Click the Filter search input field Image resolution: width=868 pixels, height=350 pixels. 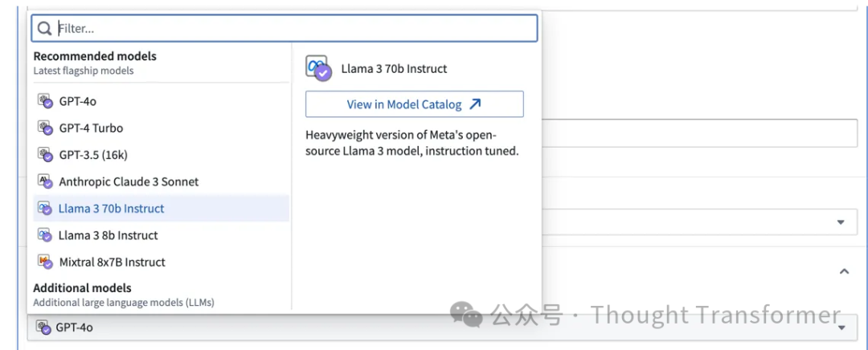(x=284, y=28)
